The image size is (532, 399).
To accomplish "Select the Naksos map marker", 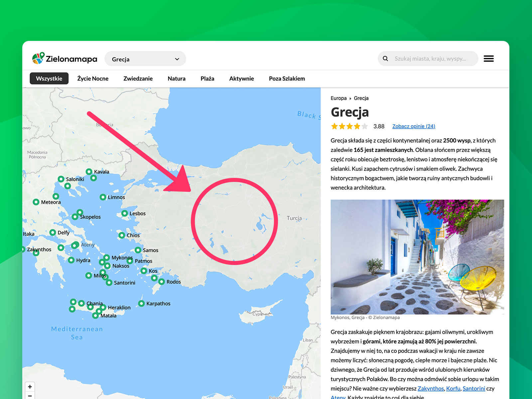I will 107,266.
